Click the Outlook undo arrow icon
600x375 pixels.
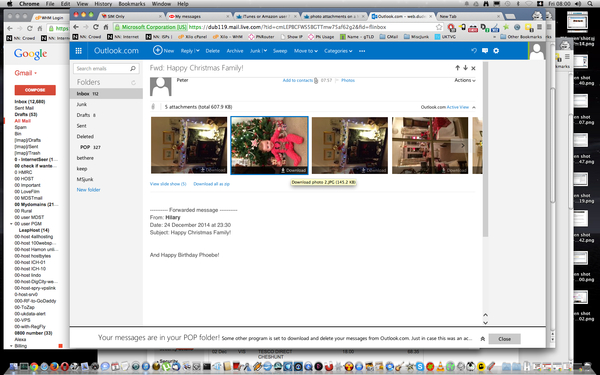point(474,51)
